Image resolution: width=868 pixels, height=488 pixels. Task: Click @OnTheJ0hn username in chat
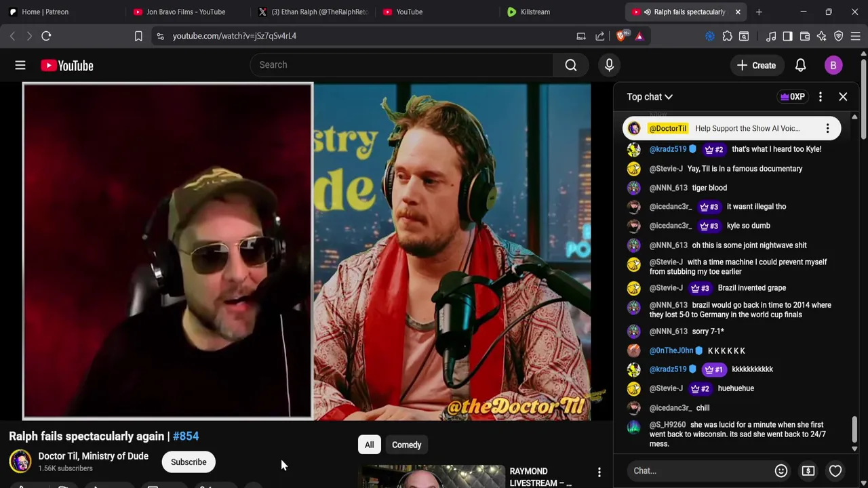[671, 350]
